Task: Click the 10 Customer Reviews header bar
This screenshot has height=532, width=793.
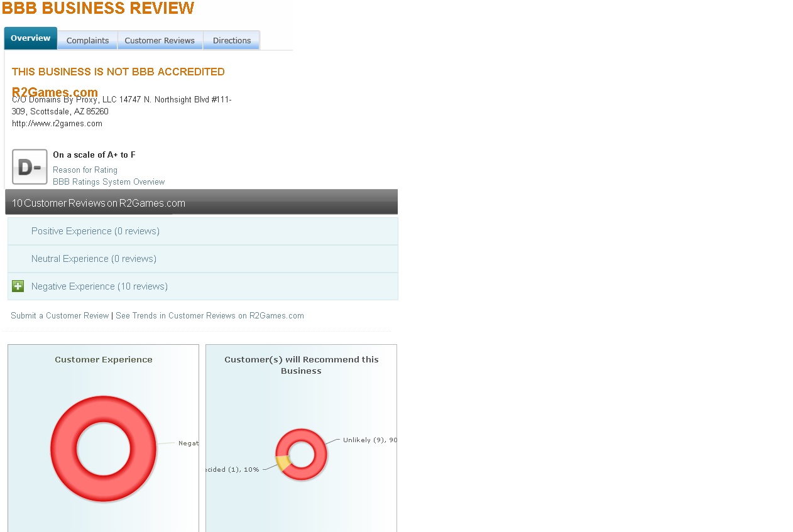Action: (201, 203)
